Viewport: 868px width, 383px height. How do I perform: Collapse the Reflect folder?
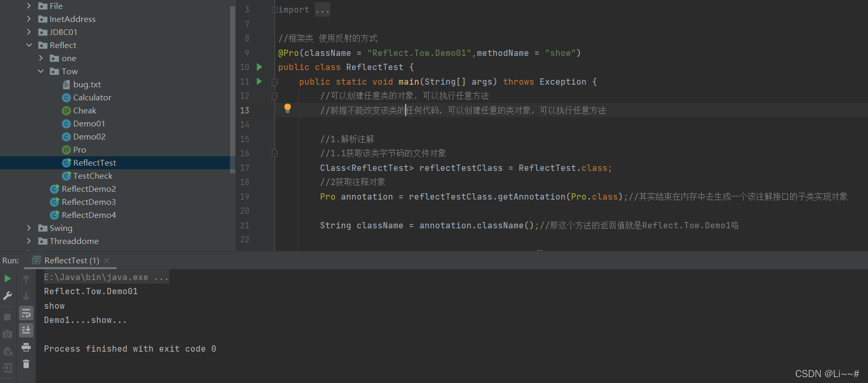29,45
